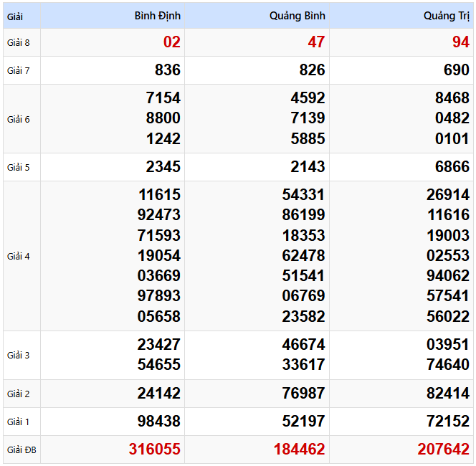The image size is (476, 466).
Task: Click Giải 2 number 76987
Action: pyautogui.click(x=303, y=394)
